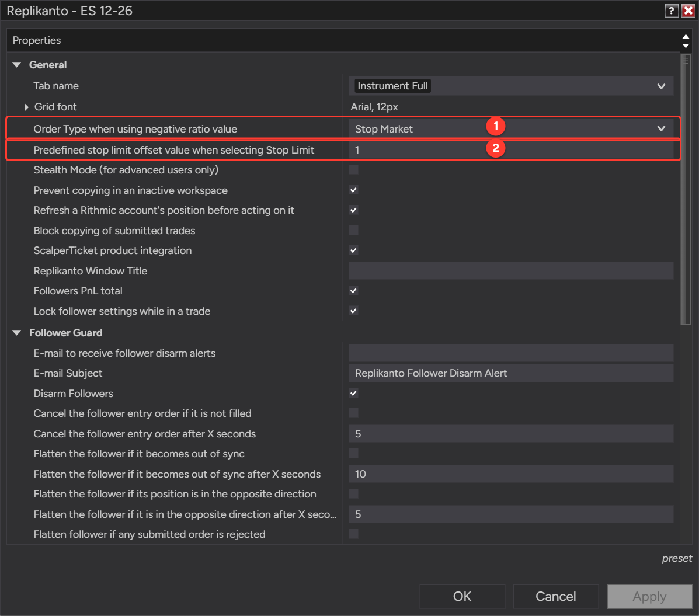Click the preset link
The width and height of the screenshot is (699, 616).
677,559
